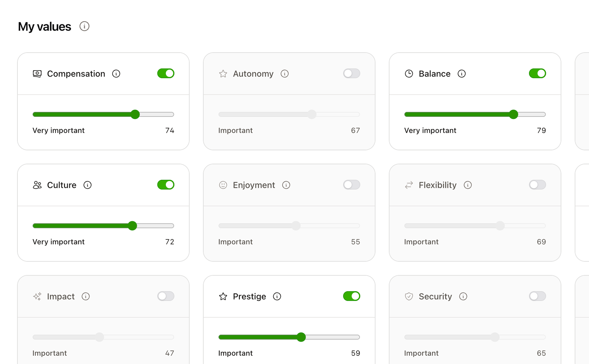
Task: Click the shield icon beside Security
Action: (409, 296)
